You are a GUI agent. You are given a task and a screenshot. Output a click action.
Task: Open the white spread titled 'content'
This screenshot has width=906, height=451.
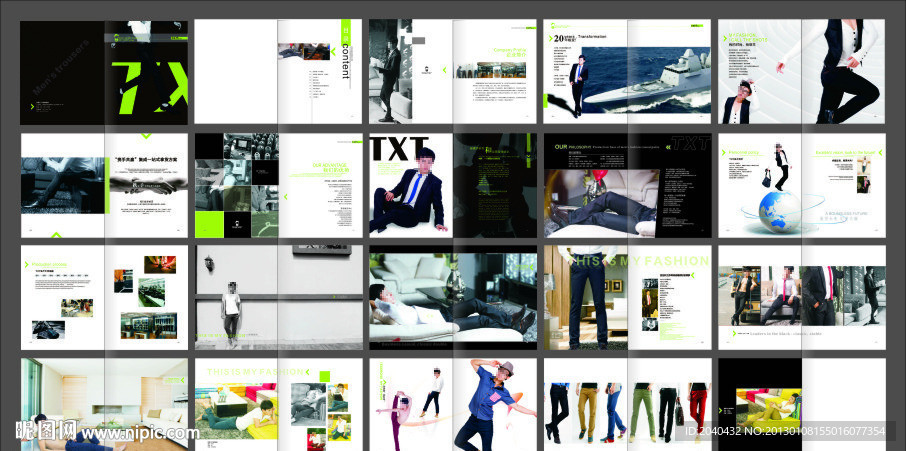coord(278,71)
